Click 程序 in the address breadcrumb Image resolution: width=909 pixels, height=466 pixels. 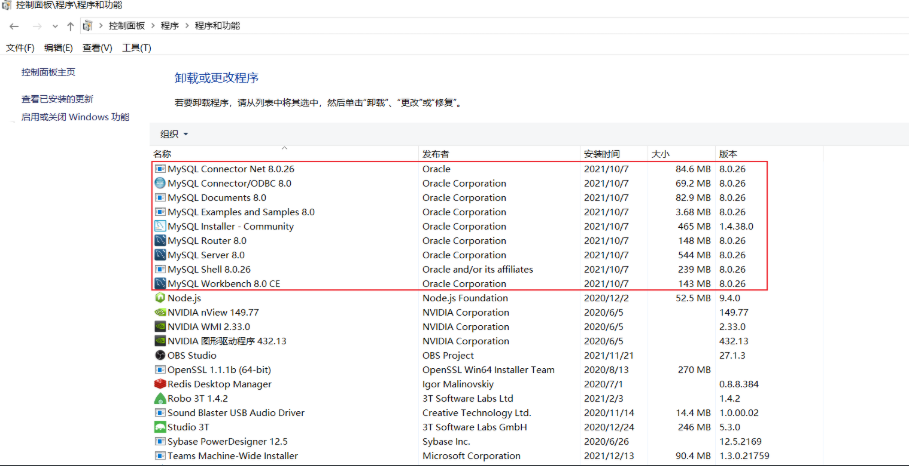pyautogui.click(x=170, y=26)
